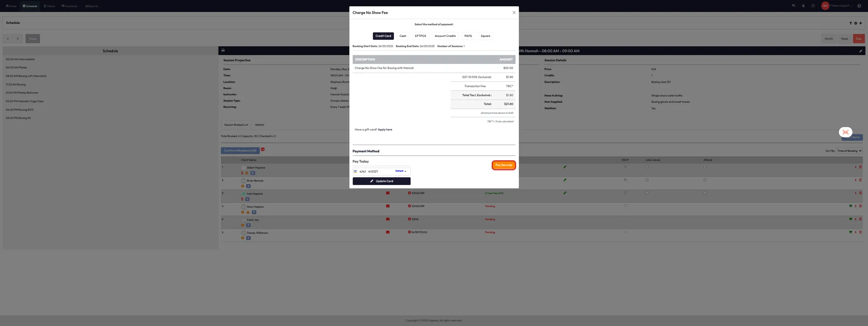Click the print icon in session header
Image resolution: width=868 pixels, height=326 pixels.
point(223,50)
